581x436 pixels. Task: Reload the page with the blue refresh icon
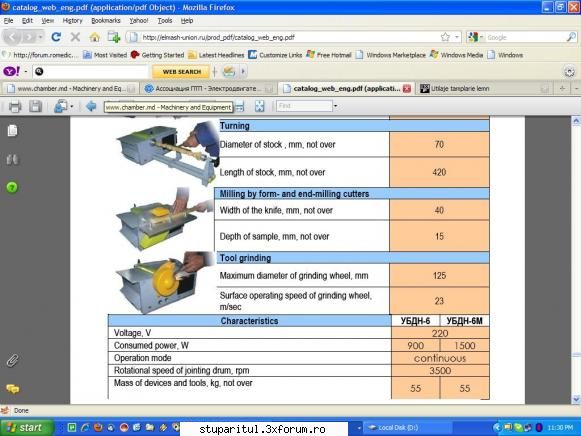point(56,37)
